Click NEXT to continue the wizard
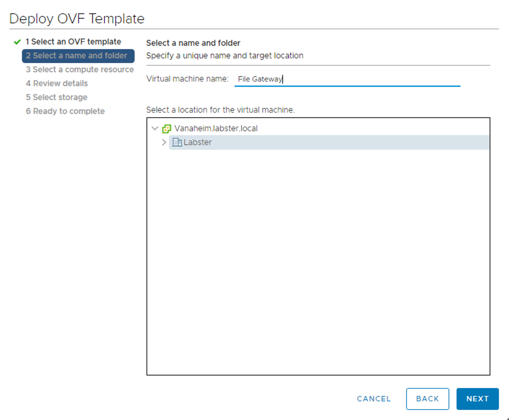This screenshot has width=509, height=420. [477, 399]
